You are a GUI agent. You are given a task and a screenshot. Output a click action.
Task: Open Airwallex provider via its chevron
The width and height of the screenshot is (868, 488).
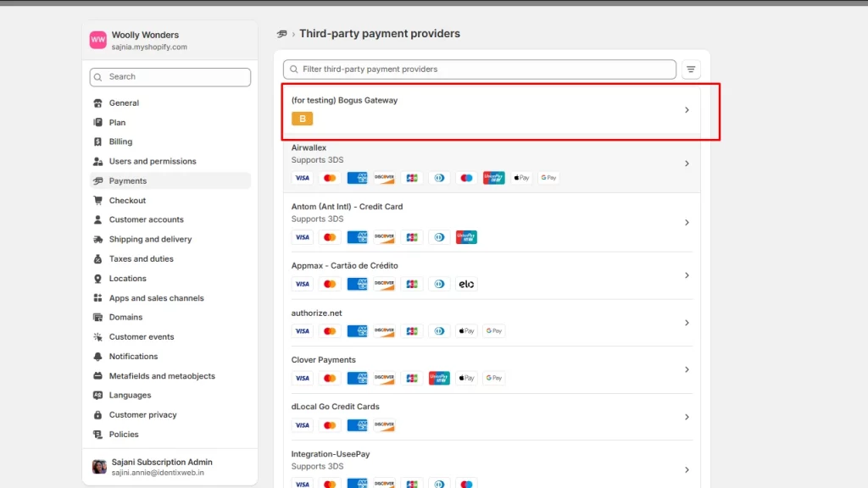(687, 164)
